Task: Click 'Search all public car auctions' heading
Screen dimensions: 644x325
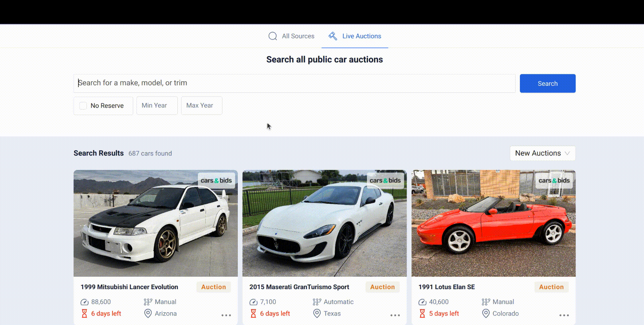Action: (324, 60)
